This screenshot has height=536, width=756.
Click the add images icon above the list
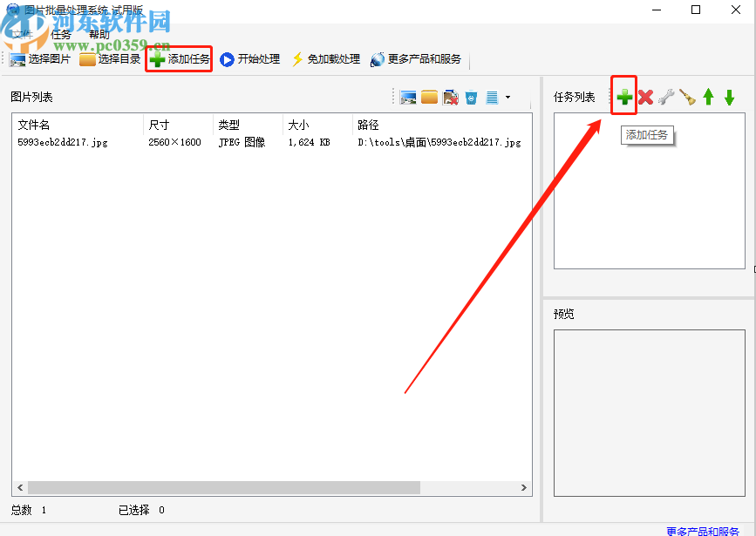408,98
